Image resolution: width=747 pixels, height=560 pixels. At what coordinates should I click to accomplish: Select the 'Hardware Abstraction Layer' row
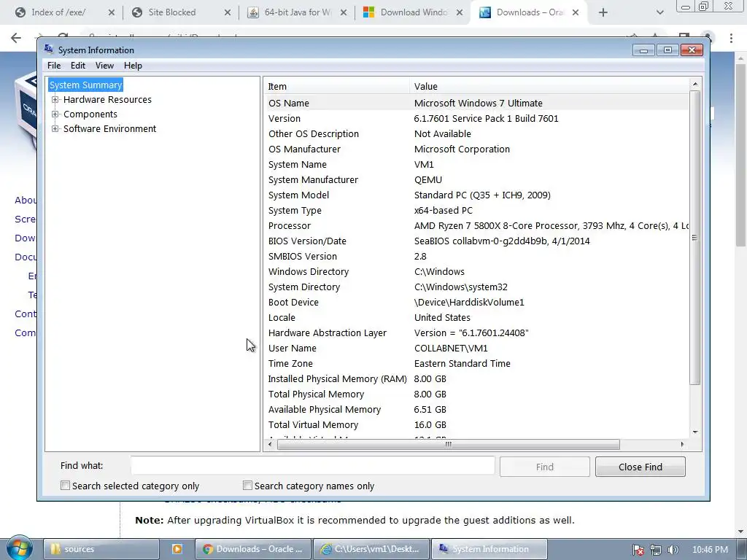point(476,332)
